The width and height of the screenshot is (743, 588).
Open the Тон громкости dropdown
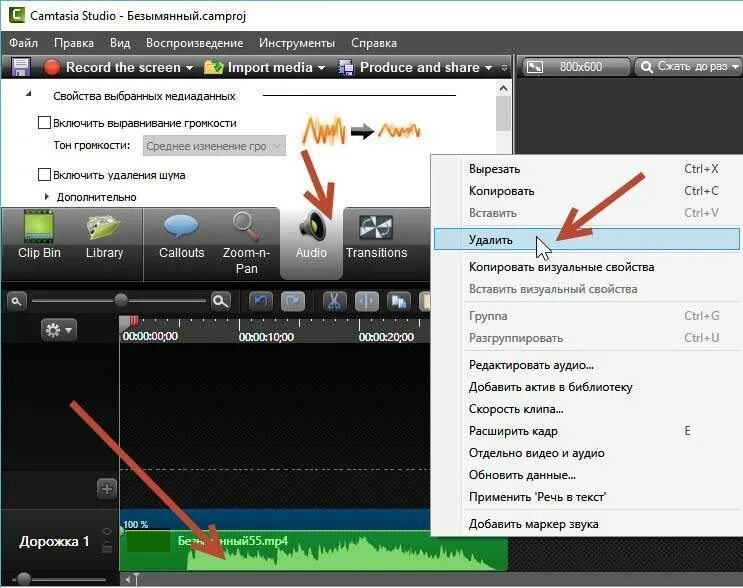tap(214, 146)
